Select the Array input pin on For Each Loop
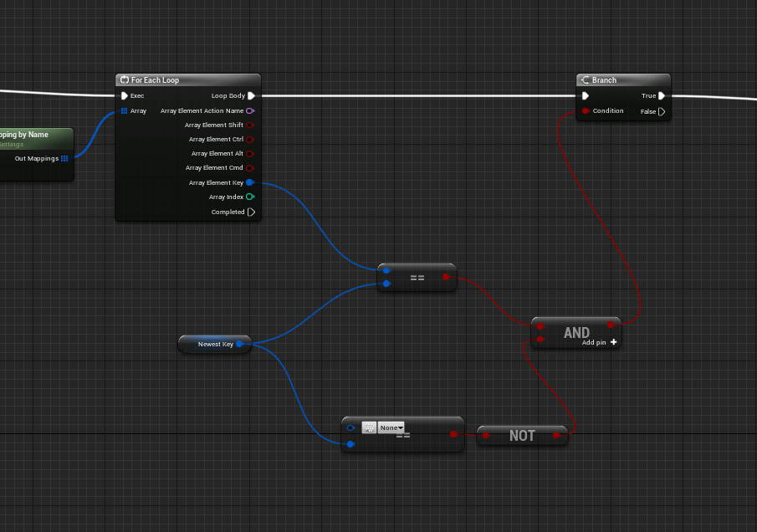 point(125,110)
